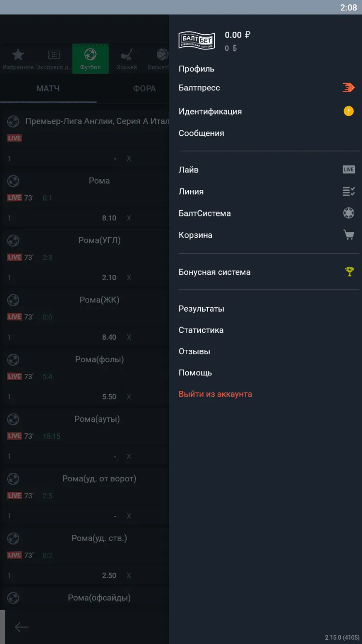The width and height of the screenshot is (362, 644).
Task: Open Сообщения from the side menu
Action: [201, 133]
